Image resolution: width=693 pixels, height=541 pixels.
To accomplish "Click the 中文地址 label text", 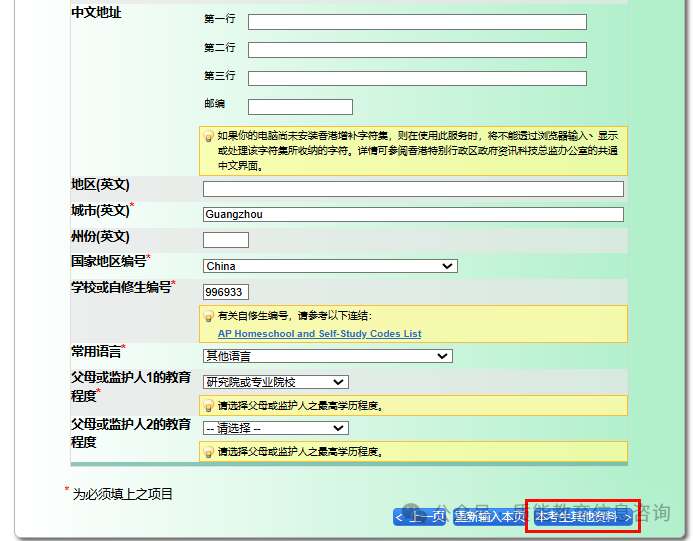I will 96,12.
